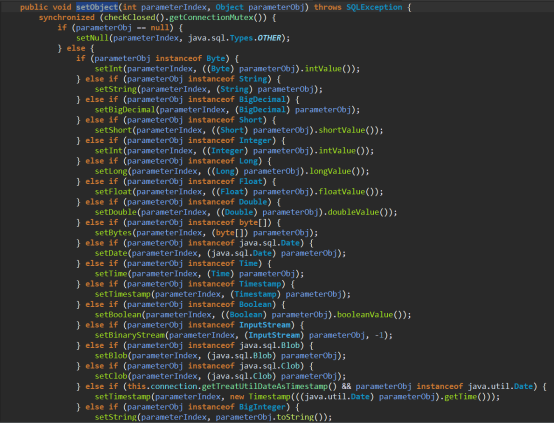Viewport: 554px width, 424px height.
Task: Click the setShort method call
Action: tap(113, 130)
